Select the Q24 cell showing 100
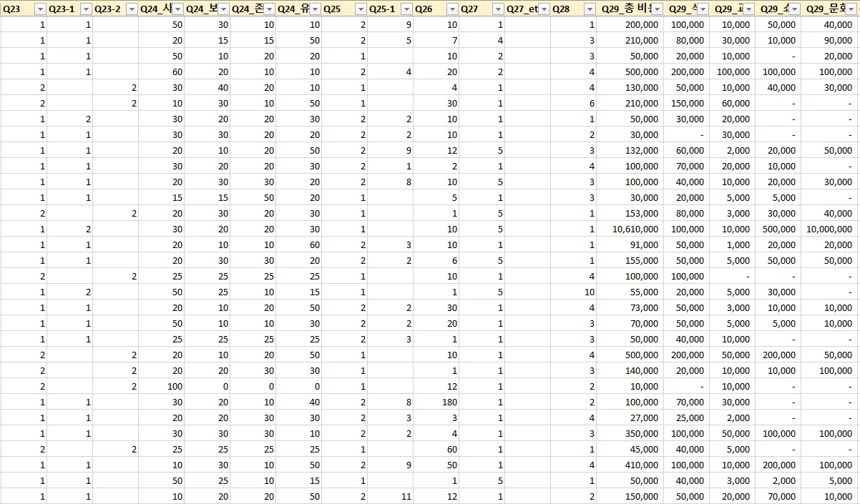860x504 pixels. click(162, 387)
